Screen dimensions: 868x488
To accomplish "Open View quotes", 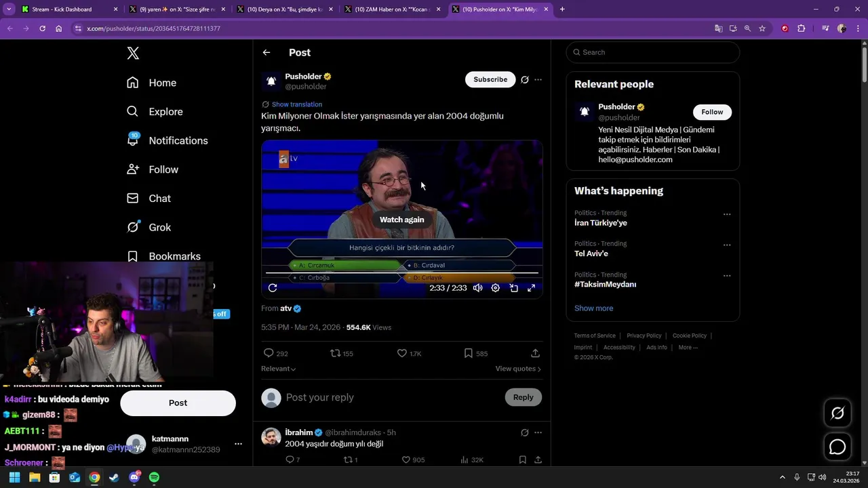I will [518, 369].
